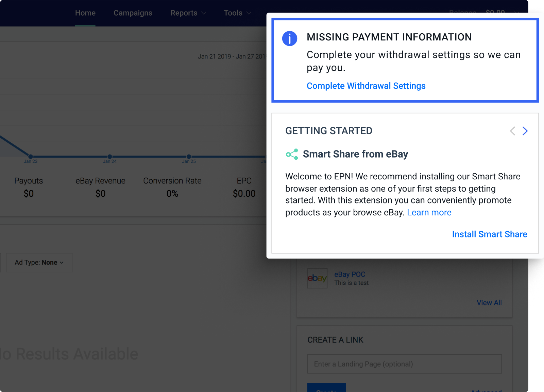
Task: Click the Conversion Rate metric
Action: [172, 187]
